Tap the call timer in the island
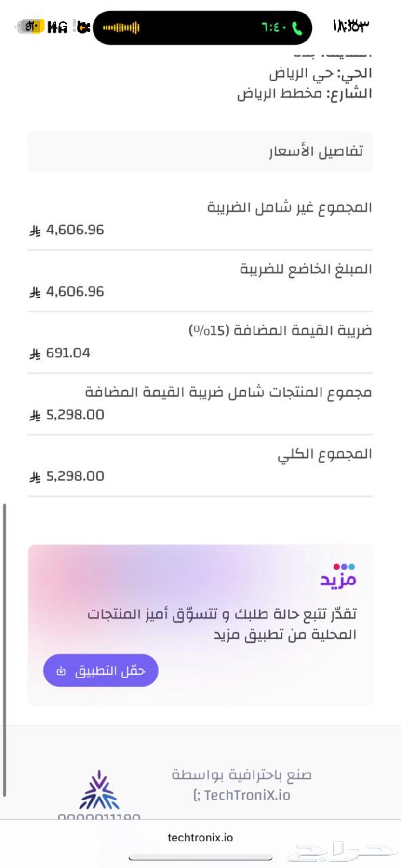The image size is (401, 868). tap(274, 27)
